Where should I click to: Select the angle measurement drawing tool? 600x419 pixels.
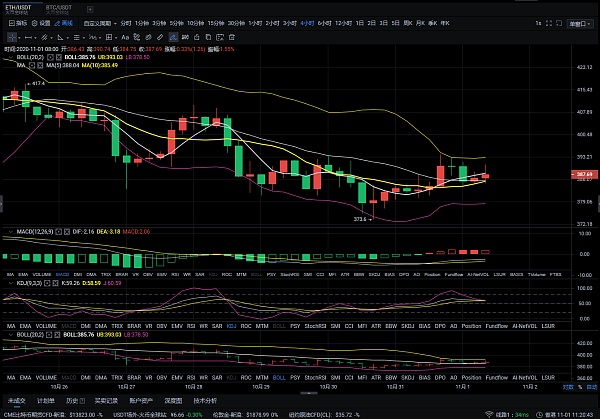(x=60, y=37)
